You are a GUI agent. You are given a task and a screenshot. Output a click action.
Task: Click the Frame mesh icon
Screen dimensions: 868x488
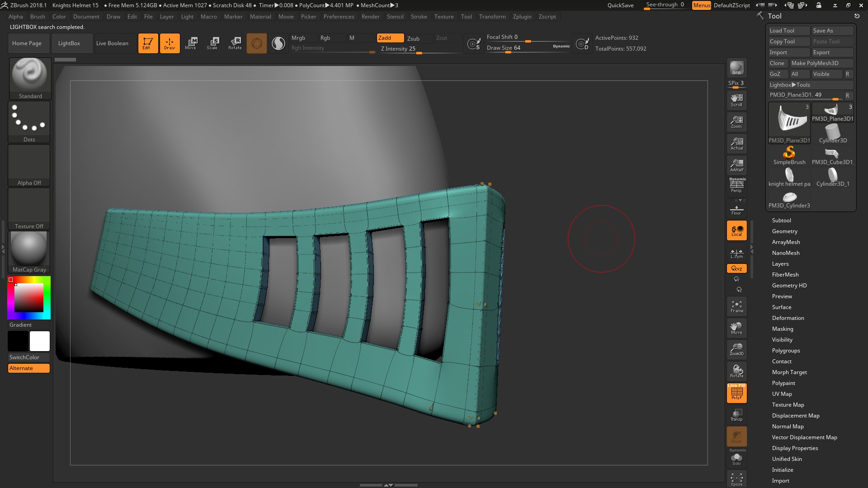pyautogui.click(x=736, y=306)
